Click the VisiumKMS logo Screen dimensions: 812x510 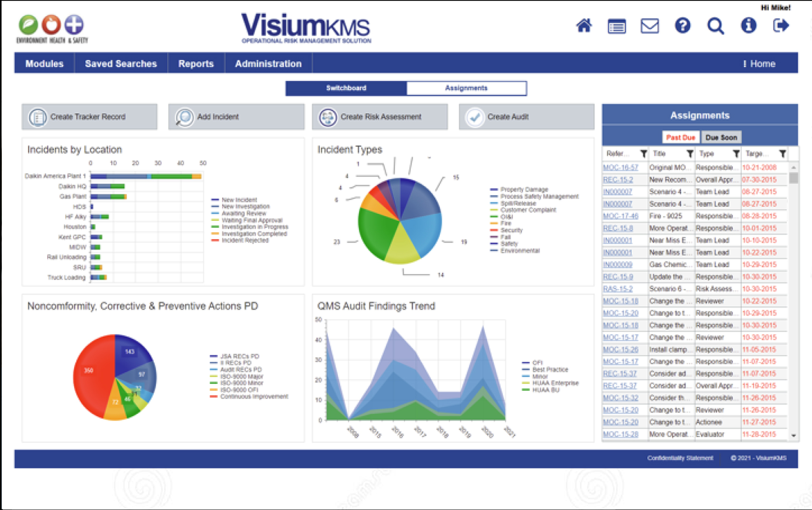point(306,28)
